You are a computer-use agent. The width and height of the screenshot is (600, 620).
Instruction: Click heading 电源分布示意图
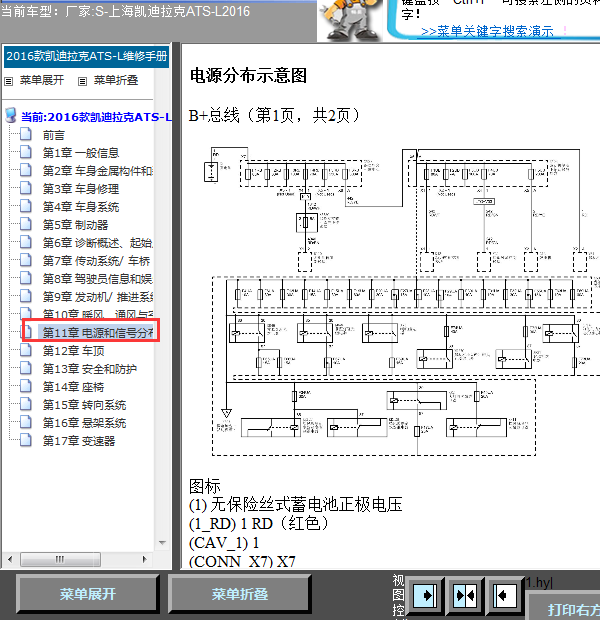click(248, 76)
